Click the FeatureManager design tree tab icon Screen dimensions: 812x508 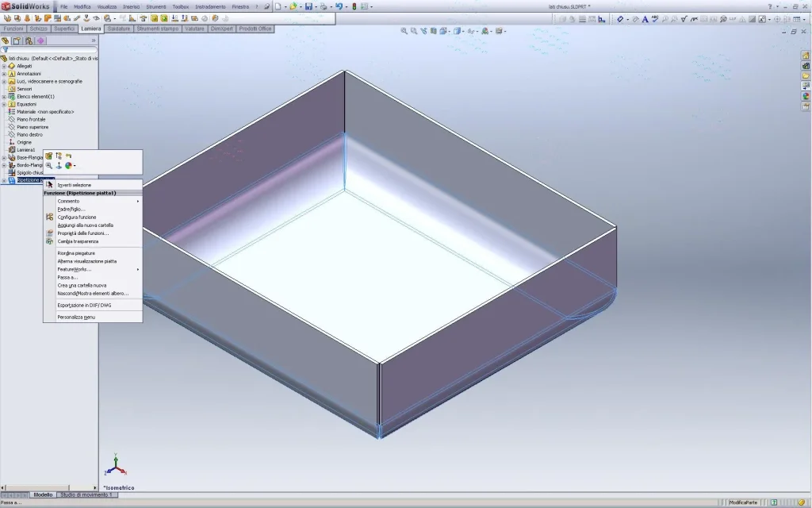pos(6,40)
